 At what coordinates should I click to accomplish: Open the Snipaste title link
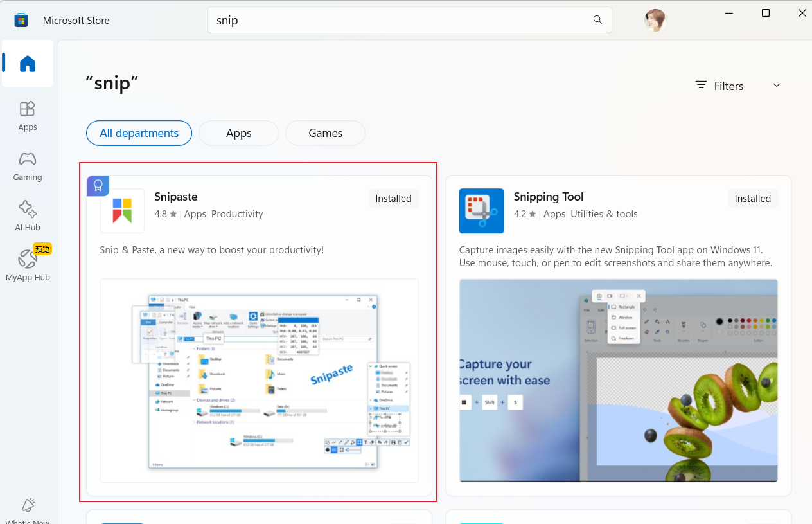pos(176,197)
